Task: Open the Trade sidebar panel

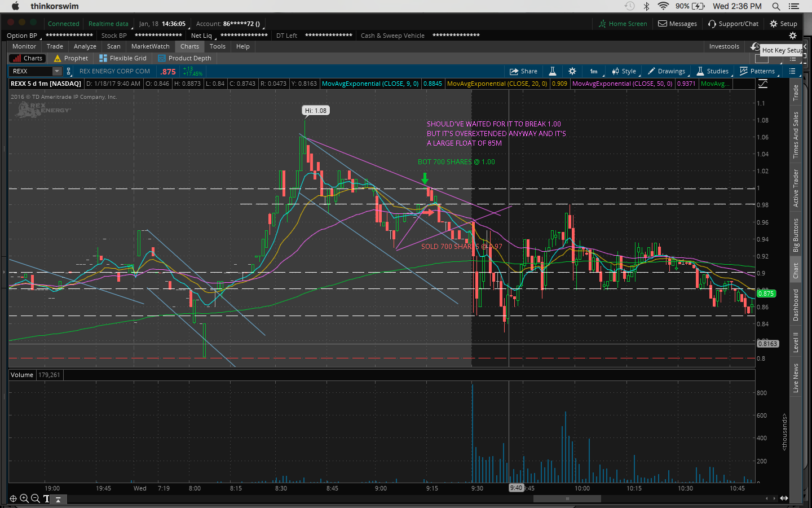Action: 796,93
